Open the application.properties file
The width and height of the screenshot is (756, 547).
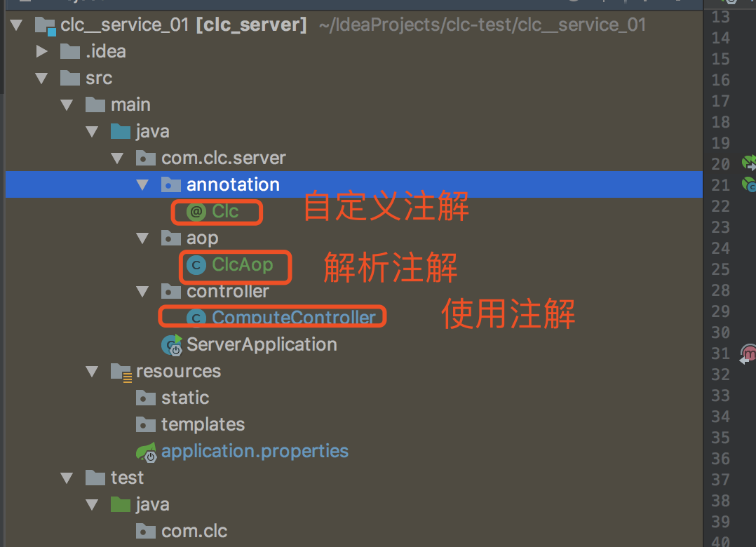(255, 451)
